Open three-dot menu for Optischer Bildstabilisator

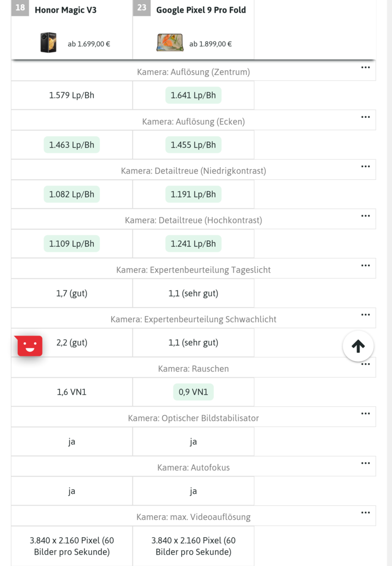coord(365,414)
